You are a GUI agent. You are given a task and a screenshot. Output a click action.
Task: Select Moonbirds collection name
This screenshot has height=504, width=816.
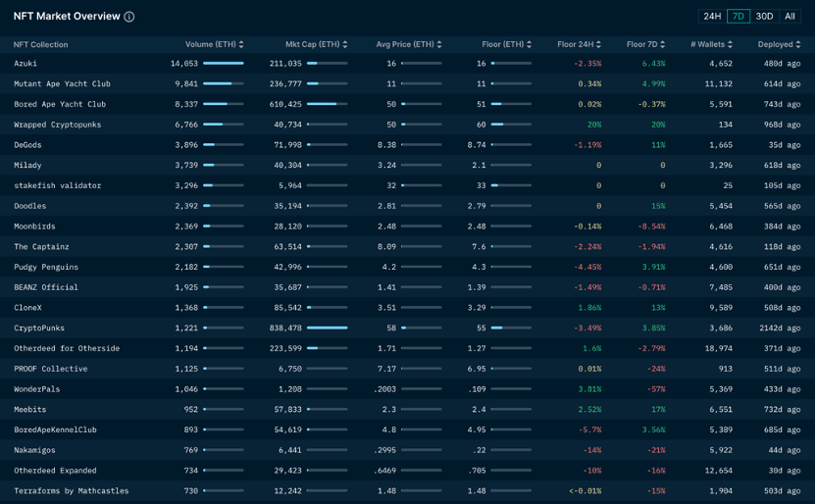(x=34, y=227)
